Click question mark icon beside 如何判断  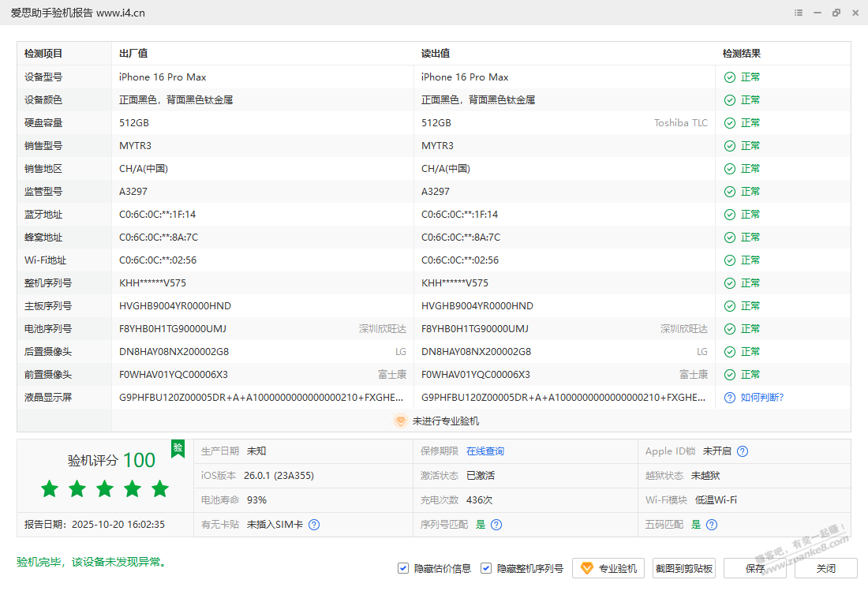[x=730, y=398]
